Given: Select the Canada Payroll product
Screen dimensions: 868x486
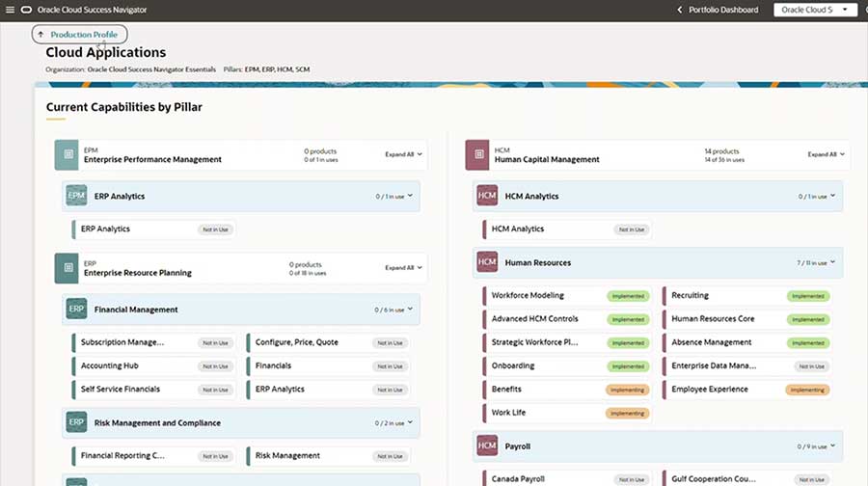Looking at the screenshot, I should click(x=567, y=479).
